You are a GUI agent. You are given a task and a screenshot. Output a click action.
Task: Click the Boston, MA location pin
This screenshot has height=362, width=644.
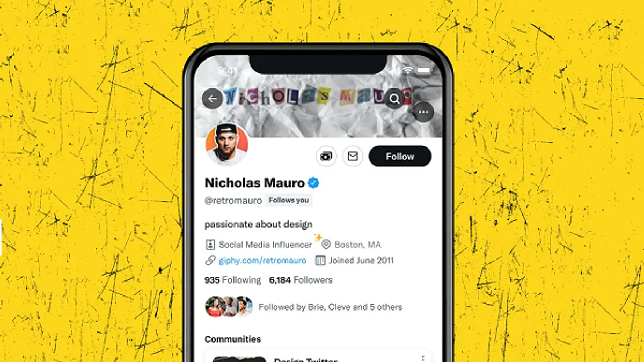pyautogui.click(x=326, y=245)
